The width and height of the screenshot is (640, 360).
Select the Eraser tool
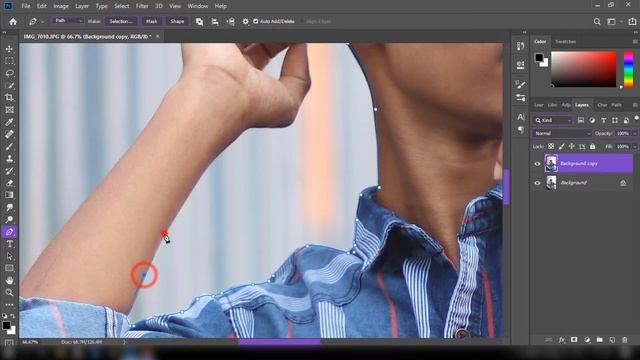pyautogui.click(x=9, y=183)
